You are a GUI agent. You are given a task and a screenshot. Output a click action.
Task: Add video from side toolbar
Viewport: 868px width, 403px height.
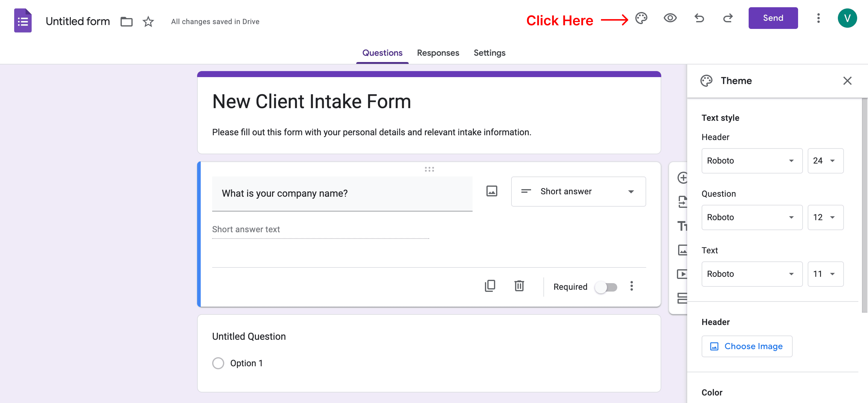click(682, 274)
